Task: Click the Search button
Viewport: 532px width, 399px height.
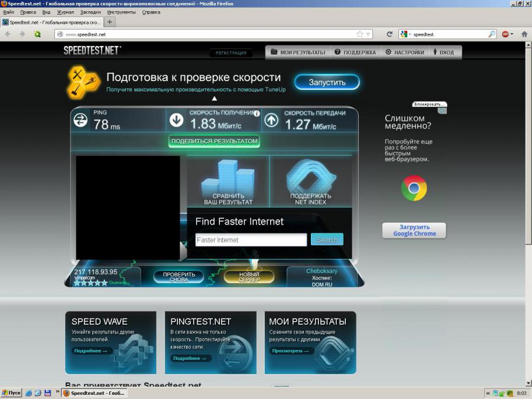Action: pos(327,239)
